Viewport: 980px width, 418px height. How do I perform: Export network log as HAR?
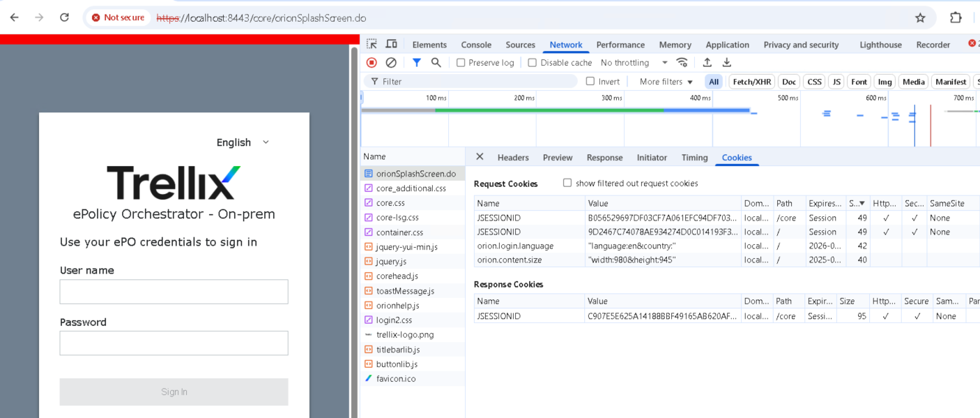click(726, 62)
